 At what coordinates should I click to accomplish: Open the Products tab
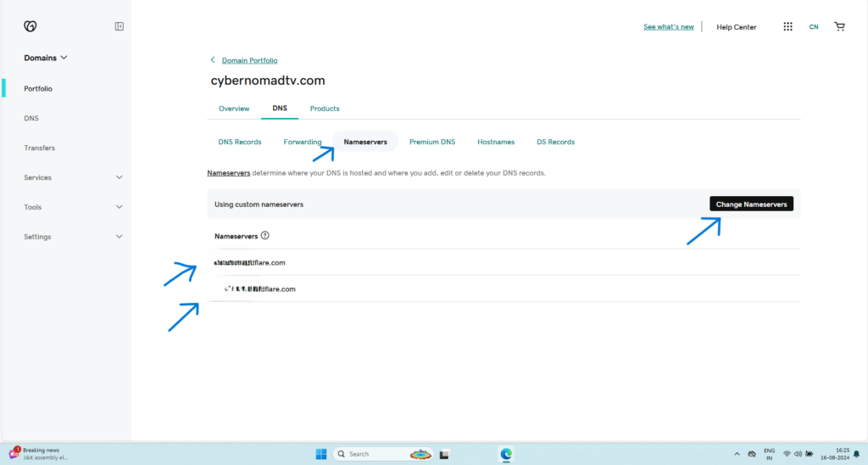(x=325, y=109)
